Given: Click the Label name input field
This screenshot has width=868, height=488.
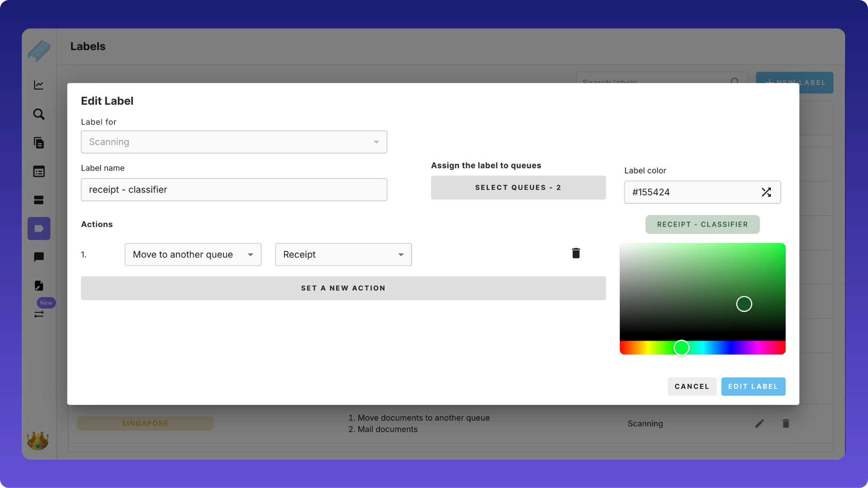Looking at the screenshot, I should click(x=234, y=190).
